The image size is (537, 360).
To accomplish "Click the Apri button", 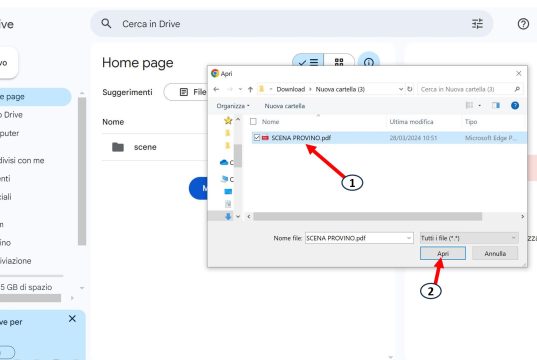I will click(x=443, y=253).
